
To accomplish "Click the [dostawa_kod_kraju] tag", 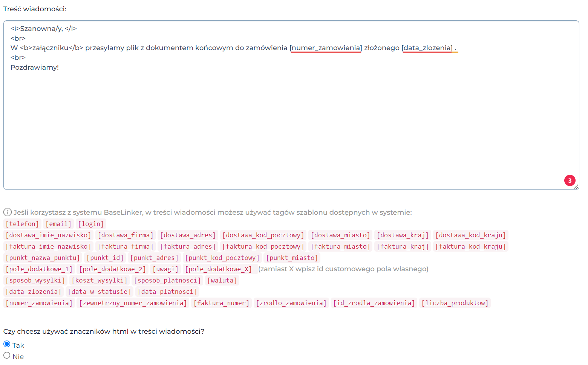I will (x=470, y=235).
